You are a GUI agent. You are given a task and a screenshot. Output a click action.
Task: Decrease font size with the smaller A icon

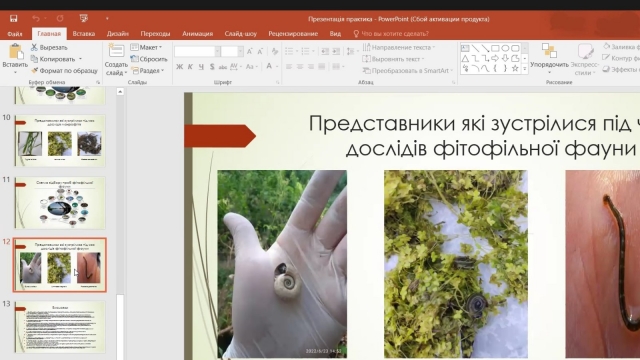tap(260, 51)
